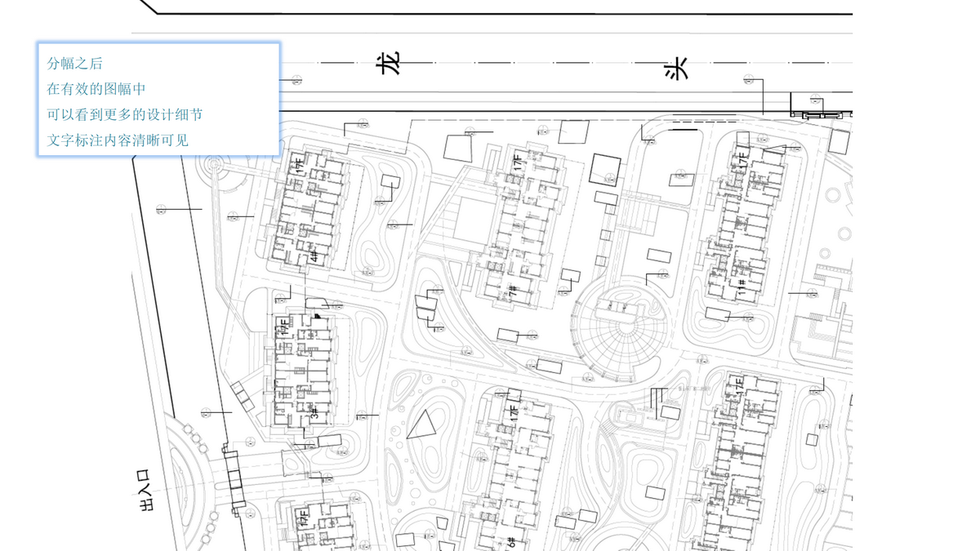Click the bold square callout right of building 7#
This screenshot has width=980, height=551.
(x=605, y=169)
